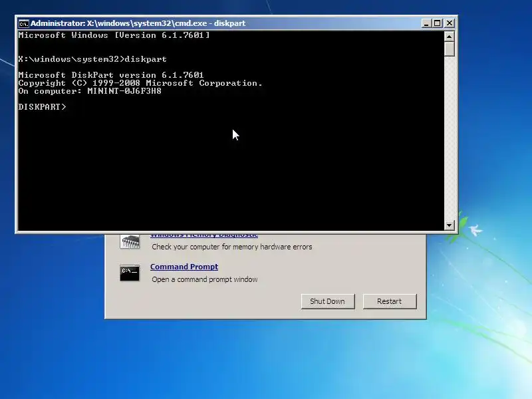Image resolution: width=532 pixels, height=399 pixels.
Task: Click the Restart button
Action: tap(390, 301)
